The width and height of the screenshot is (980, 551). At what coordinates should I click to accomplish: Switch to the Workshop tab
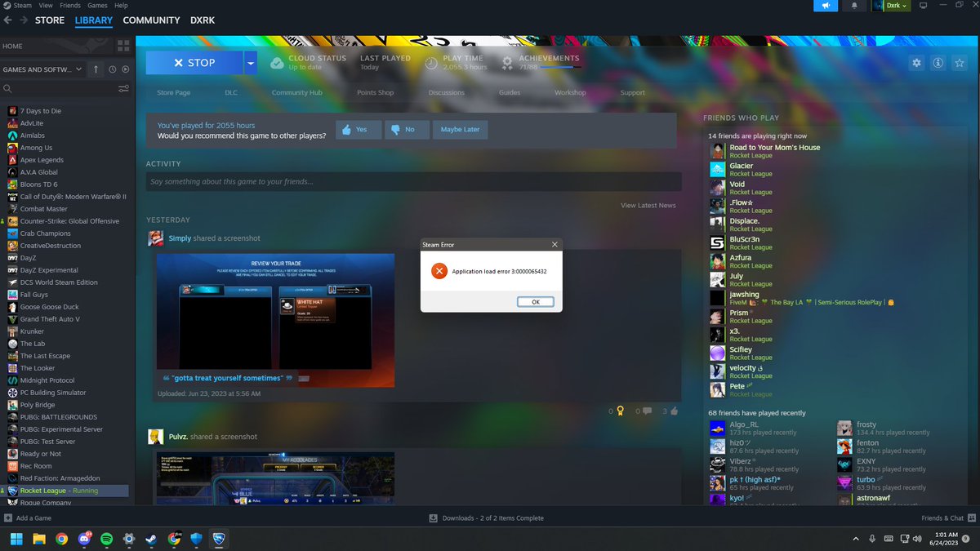click(570, 92)
